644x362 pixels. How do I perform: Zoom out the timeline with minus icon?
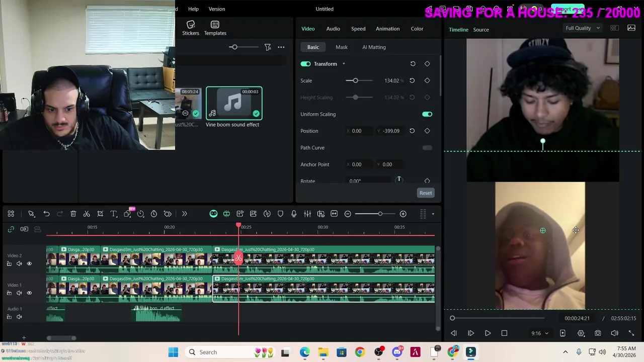348,214
